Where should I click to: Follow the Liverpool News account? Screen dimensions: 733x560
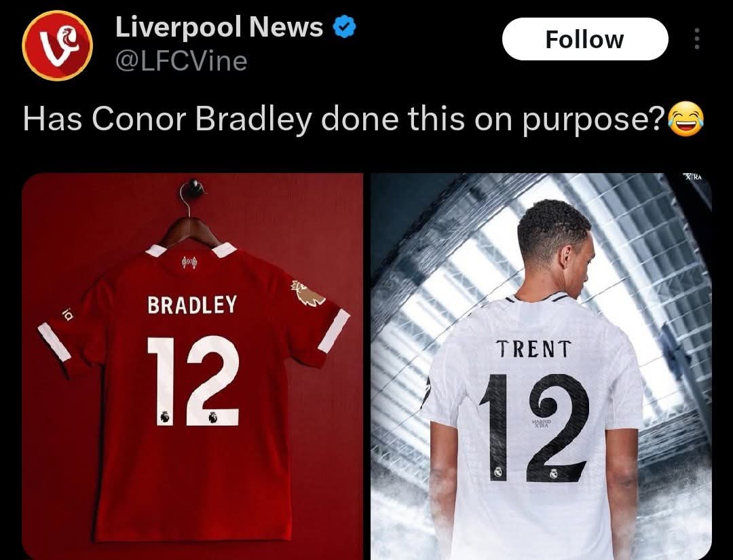(x=585, y=39)
